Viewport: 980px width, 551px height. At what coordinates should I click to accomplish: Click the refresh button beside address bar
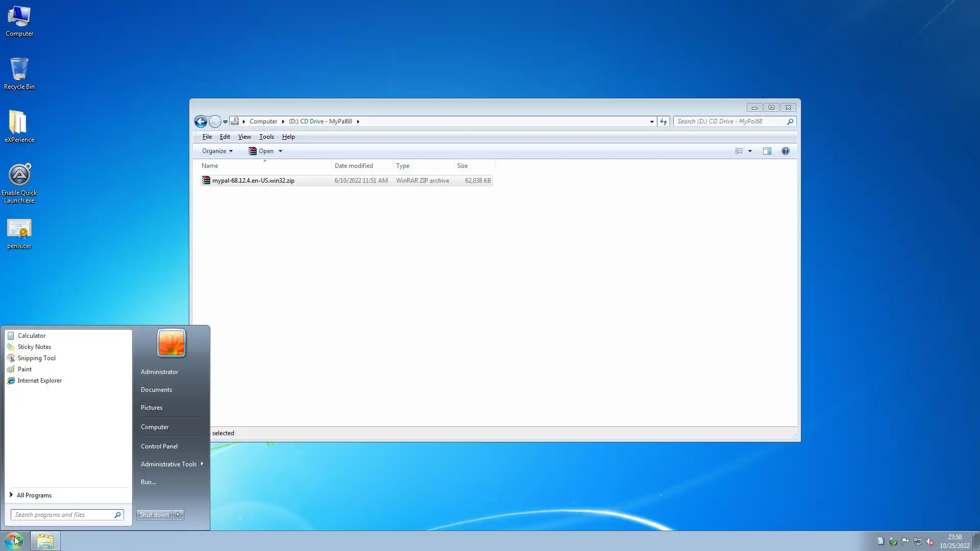663,121
